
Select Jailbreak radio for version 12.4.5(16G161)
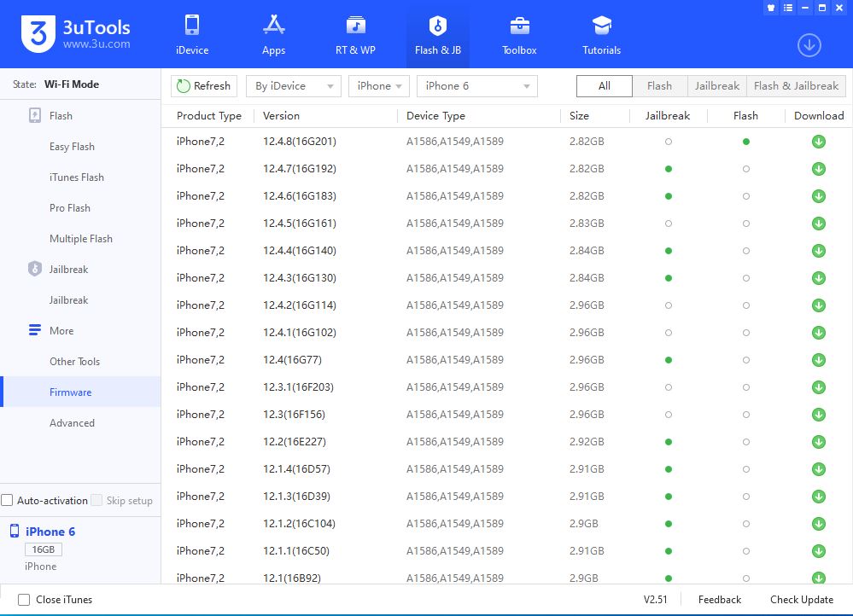coord(668,224)
